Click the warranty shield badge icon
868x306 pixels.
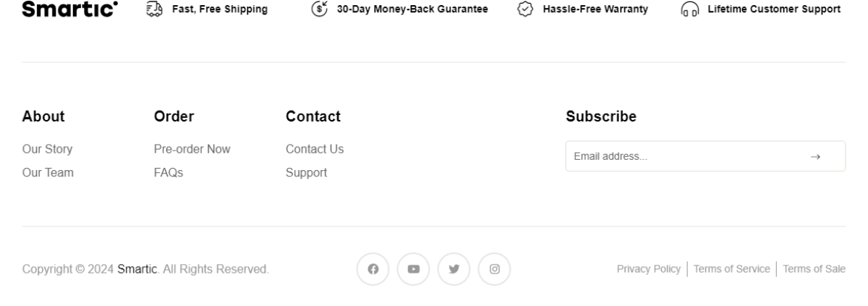527,9
